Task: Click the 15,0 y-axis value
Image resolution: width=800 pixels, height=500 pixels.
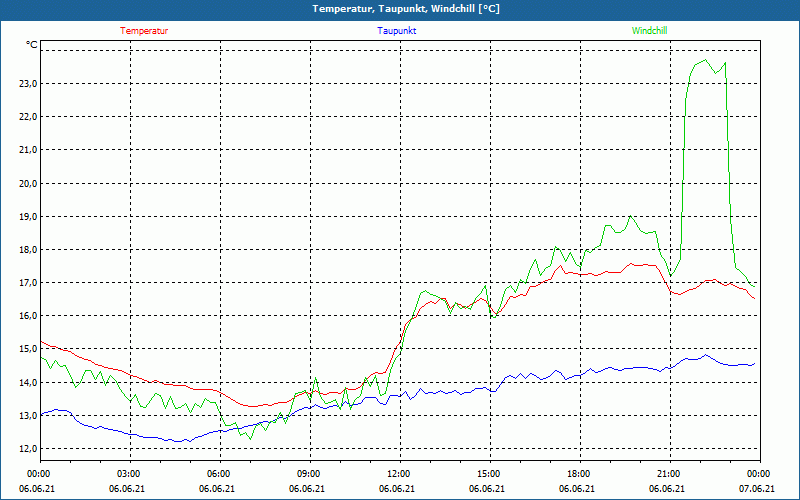Action: 28,349
